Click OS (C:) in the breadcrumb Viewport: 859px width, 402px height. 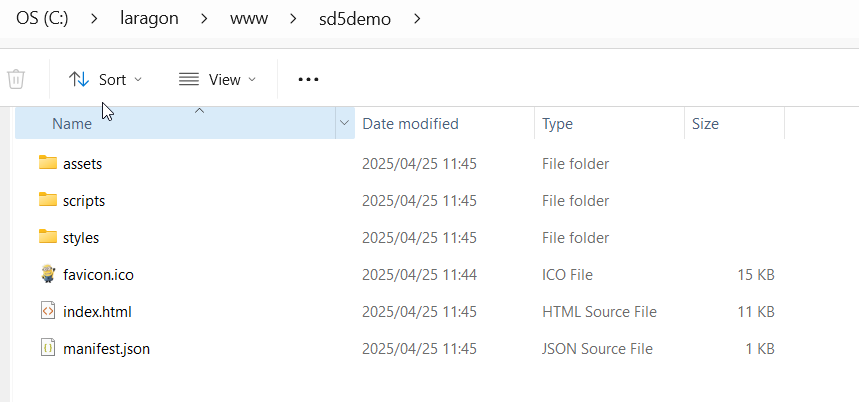pos(42,19)
